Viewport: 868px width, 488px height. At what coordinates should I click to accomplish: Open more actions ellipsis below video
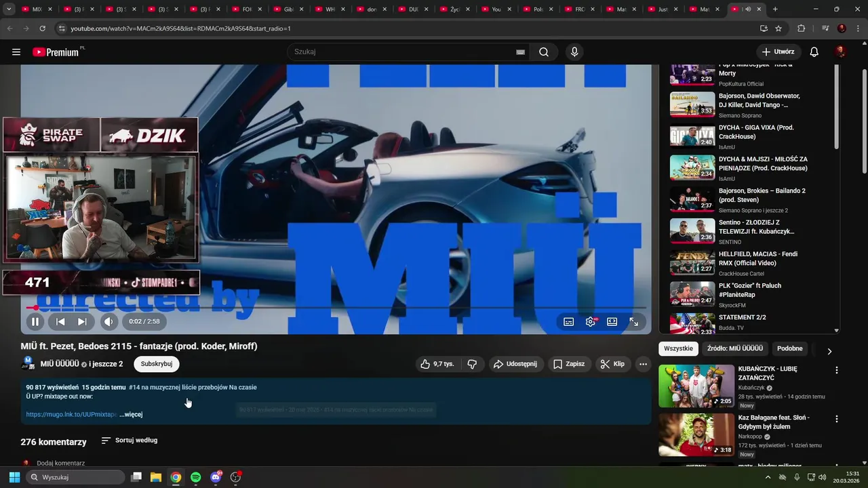pyautogui.click(x=643, y=364)
